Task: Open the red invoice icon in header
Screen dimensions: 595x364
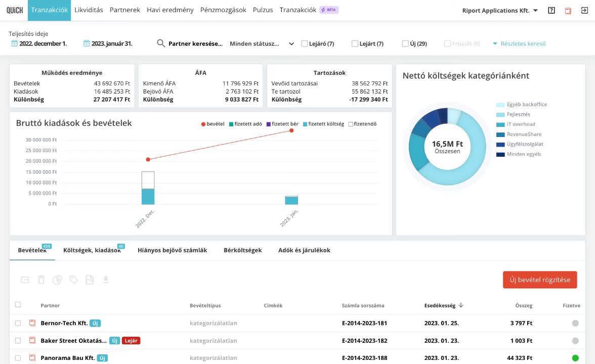Action: point(568,11)
